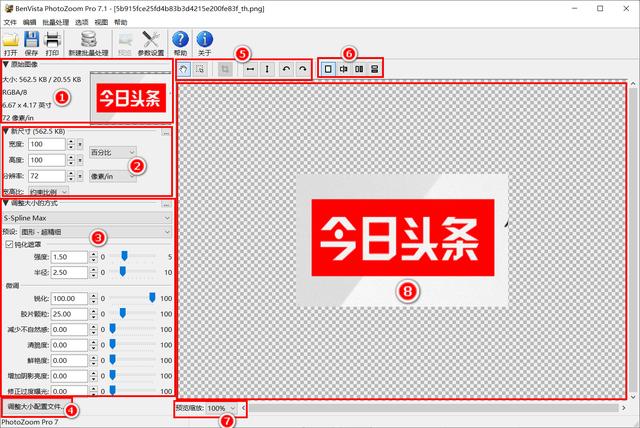Click the blue 帮助 question mark icon

click(x=180, y=40)
